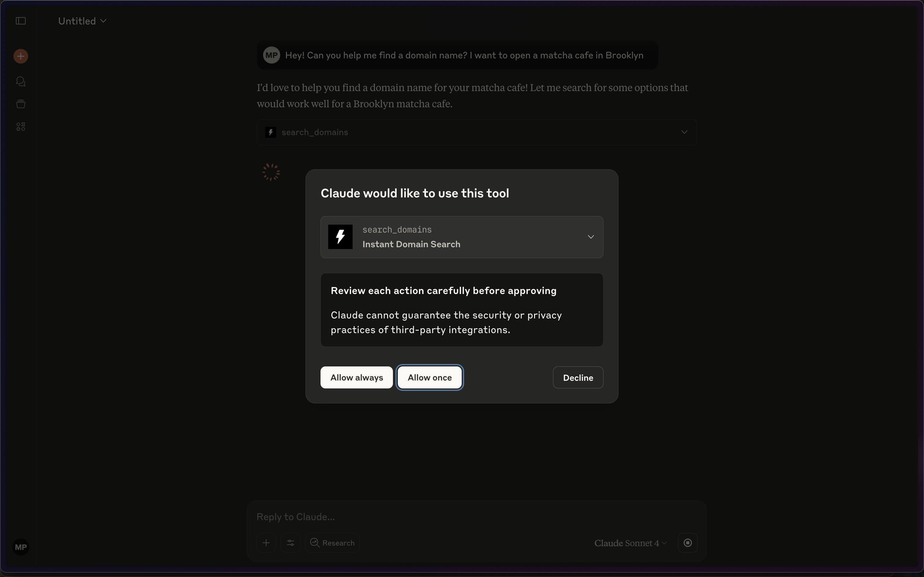Expand the search_domains tool call in the chat

(476, 132)
